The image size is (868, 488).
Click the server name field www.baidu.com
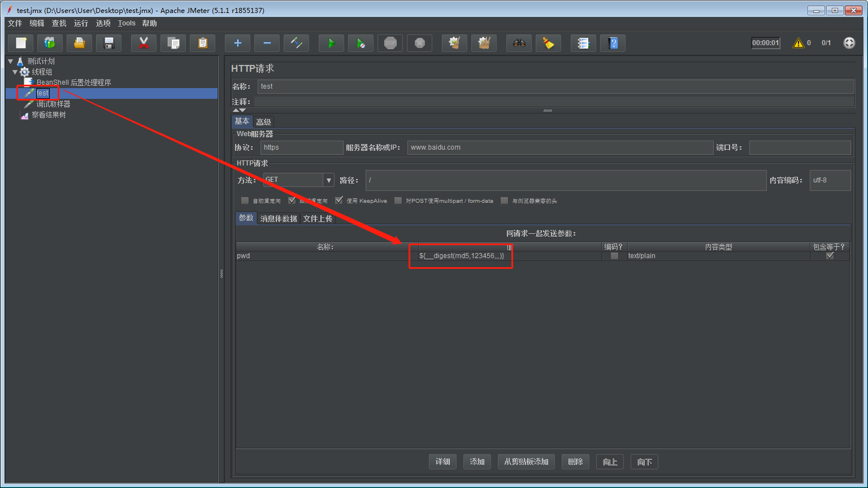(x=560, y=147)
